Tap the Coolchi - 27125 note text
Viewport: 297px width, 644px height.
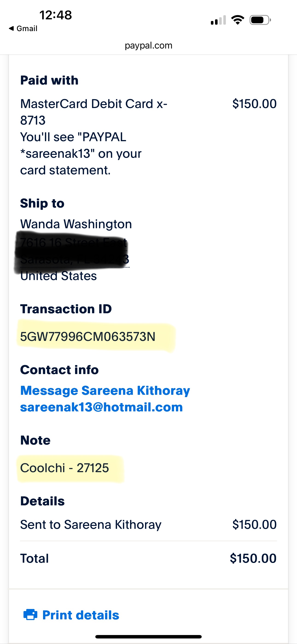(x=64, y=468)
